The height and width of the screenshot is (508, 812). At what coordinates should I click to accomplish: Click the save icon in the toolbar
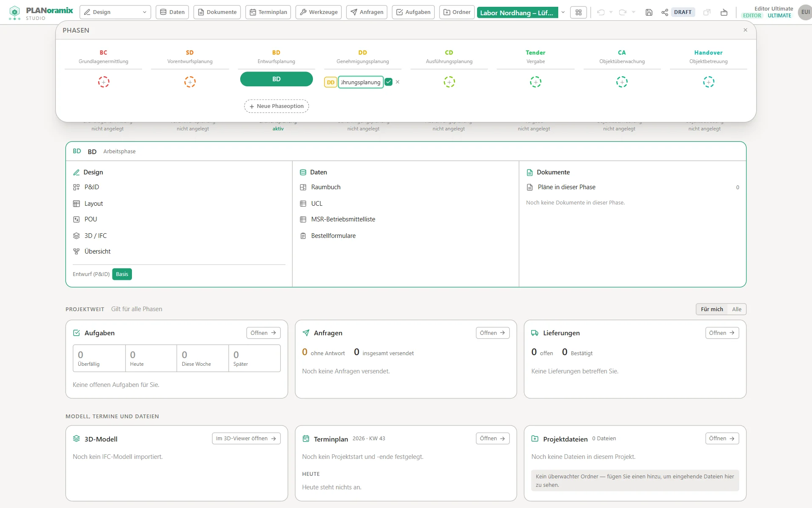click(649, 12)
